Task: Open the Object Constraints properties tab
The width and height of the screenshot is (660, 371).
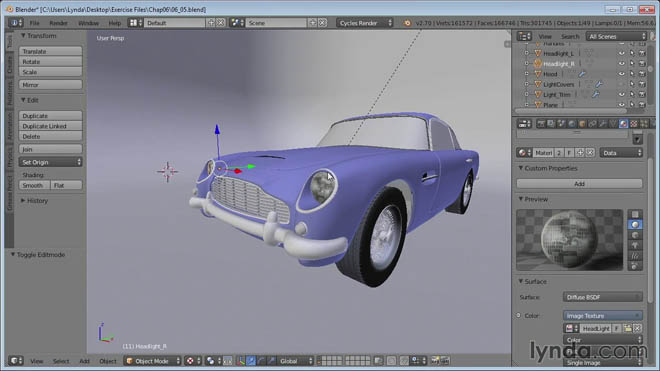Action: point(592,124)
